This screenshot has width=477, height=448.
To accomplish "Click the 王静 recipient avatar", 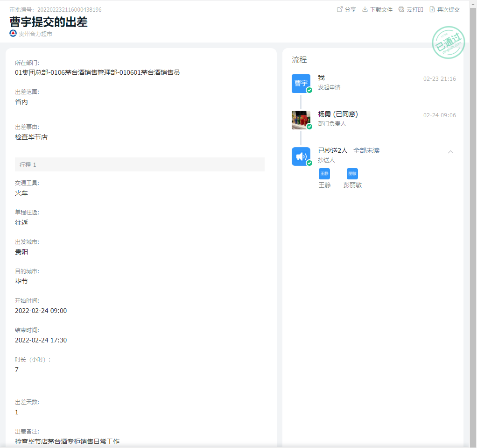I will 324,174.
